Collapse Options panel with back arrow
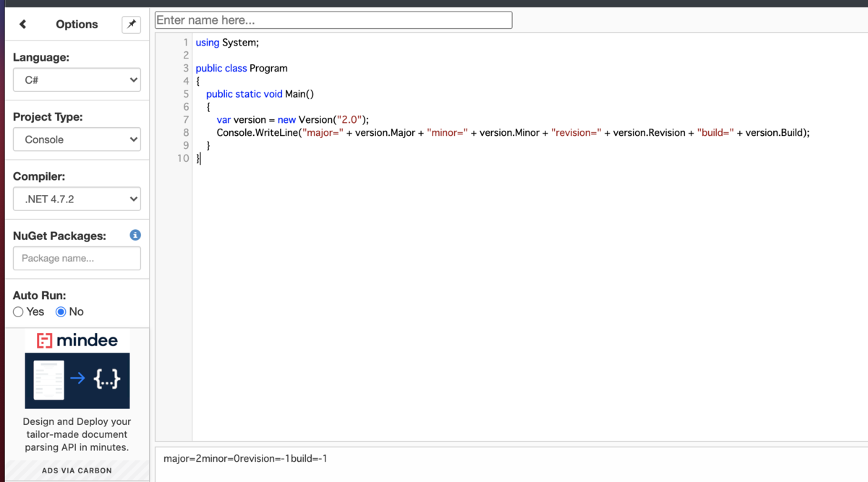This screenshot has height=482, width=868. point(22,25)
